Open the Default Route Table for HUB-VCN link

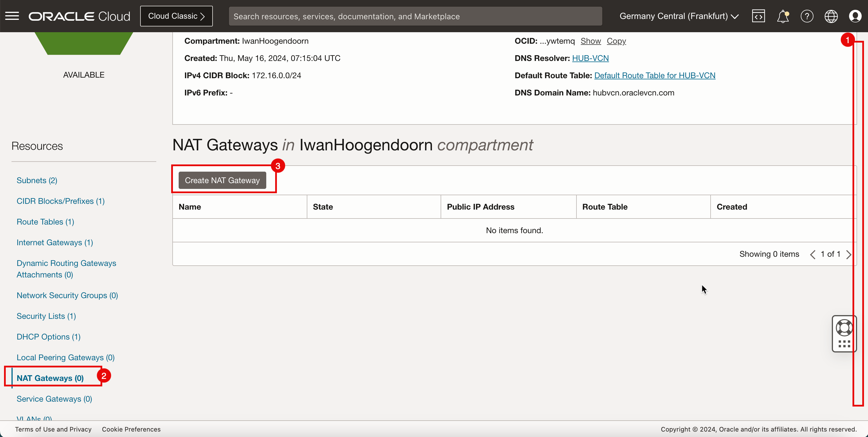click(654, 75)
